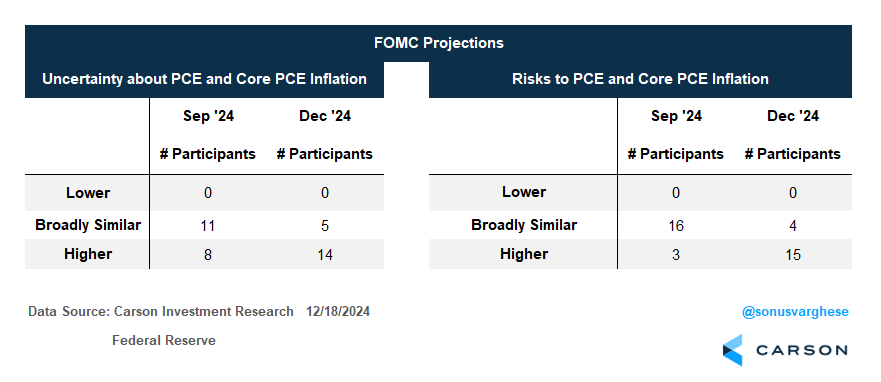Select the Higher row label in Uncertainty table

point(88,254)
